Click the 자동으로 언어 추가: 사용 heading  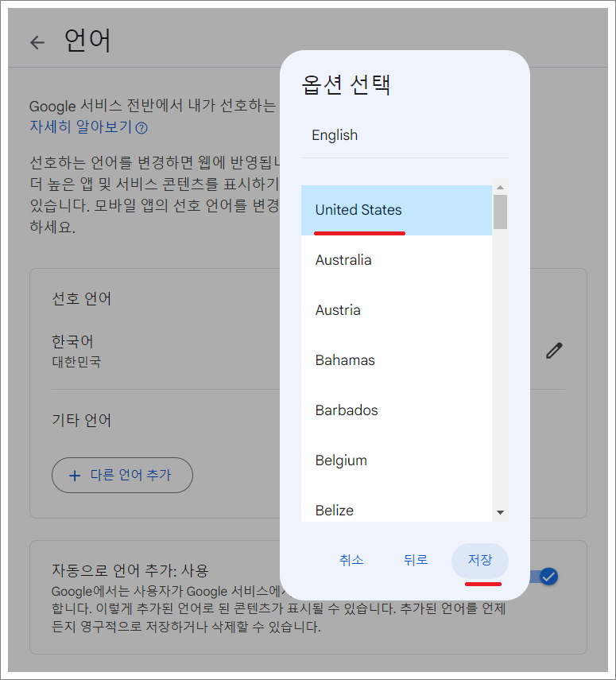[x=130, y=569]
